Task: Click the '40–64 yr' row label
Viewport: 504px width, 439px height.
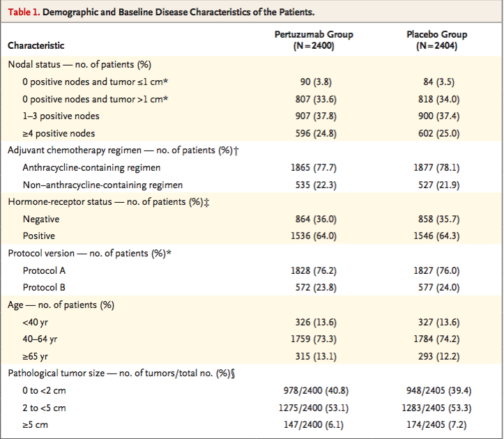Action: tap(40, 339)
